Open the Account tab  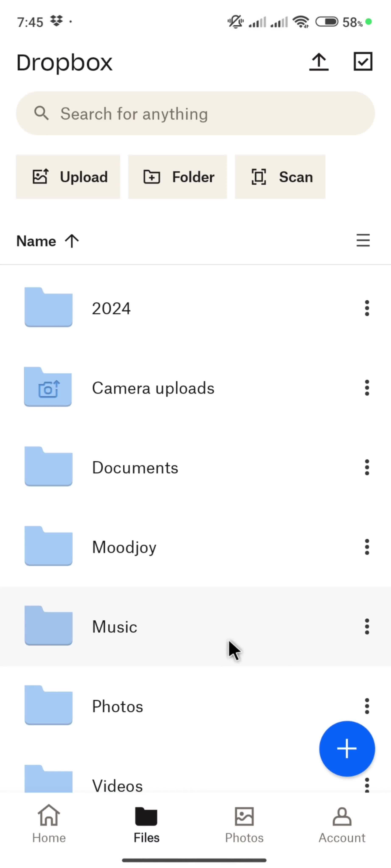click(342, 825)
